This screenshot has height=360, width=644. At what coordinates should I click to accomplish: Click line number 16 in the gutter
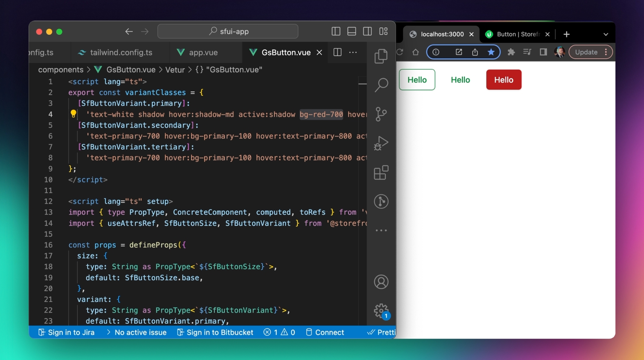pos(48,245)
